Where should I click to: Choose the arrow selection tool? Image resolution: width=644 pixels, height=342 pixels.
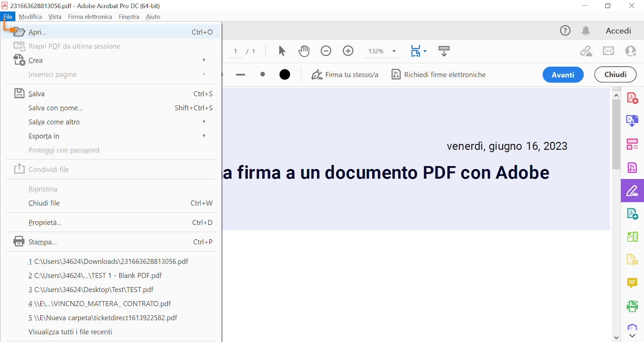pos(282,51)
